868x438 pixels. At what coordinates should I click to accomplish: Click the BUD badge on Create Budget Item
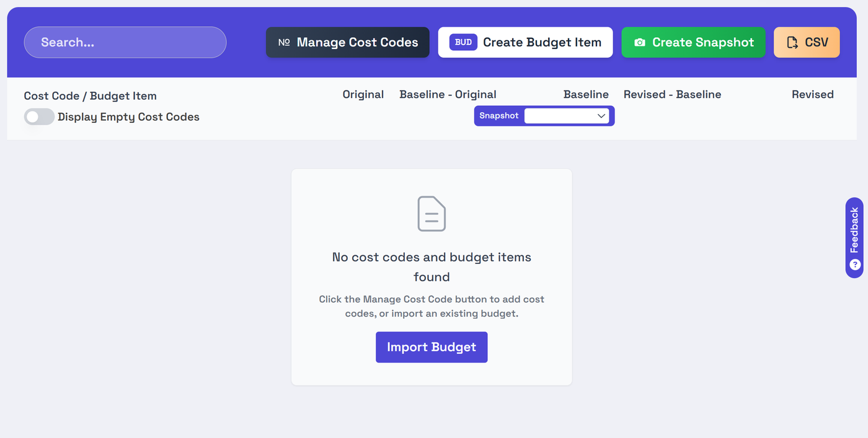463,42
